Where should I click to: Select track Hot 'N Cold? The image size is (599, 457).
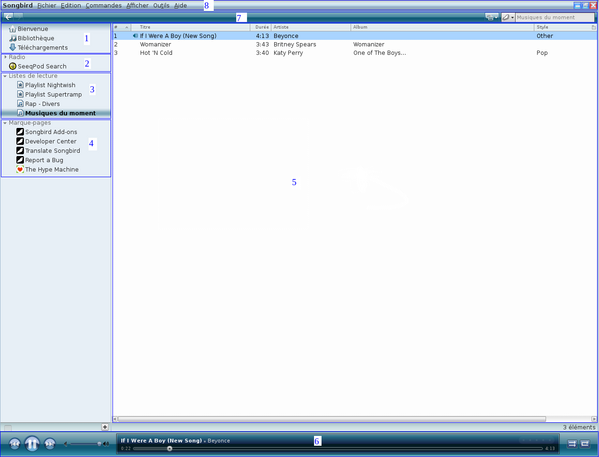[156, 53]
